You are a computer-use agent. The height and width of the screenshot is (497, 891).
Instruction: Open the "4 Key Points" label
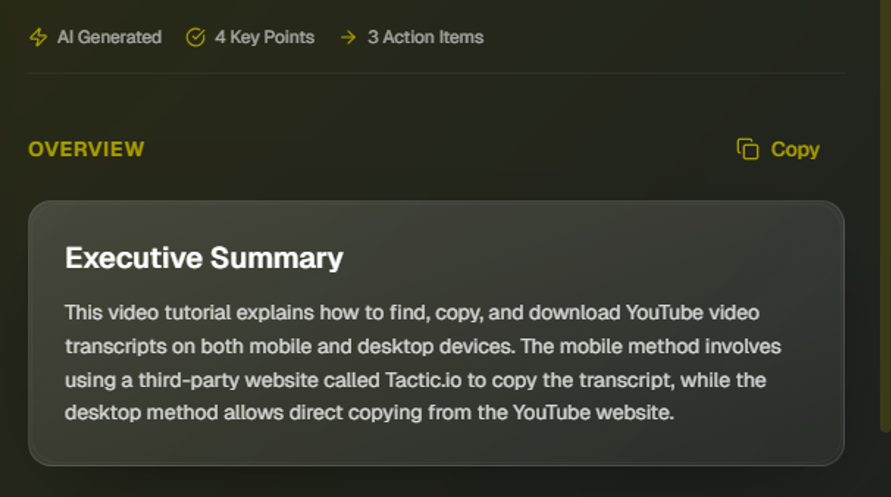264,37
